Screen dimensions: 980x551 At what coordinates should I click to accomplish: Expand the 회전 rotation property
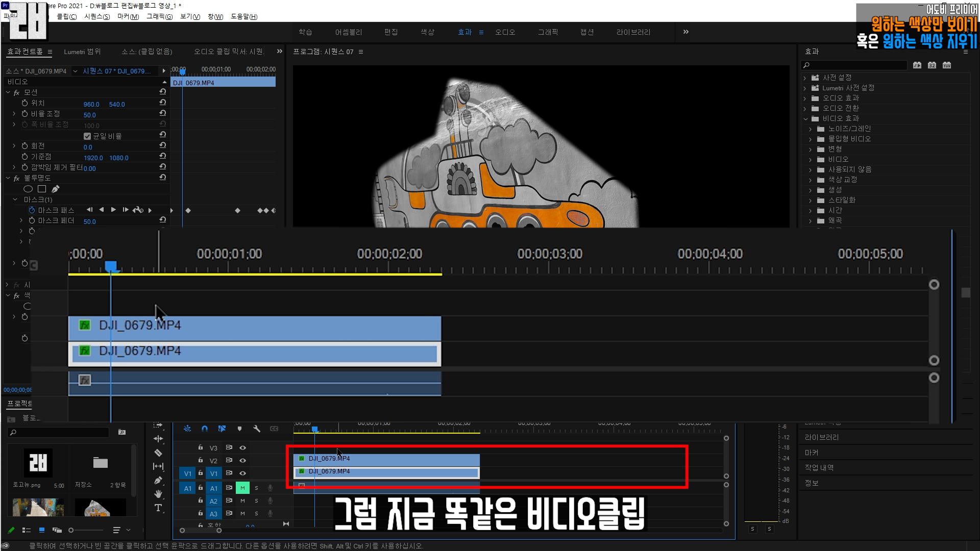click(x=14, y=146)
